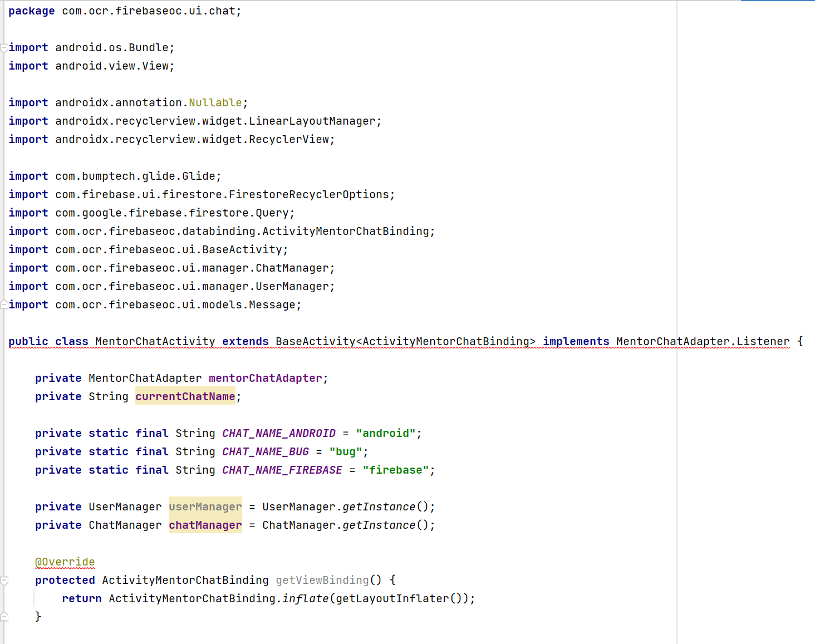Click the "android" string literal

tap(386, 434)
